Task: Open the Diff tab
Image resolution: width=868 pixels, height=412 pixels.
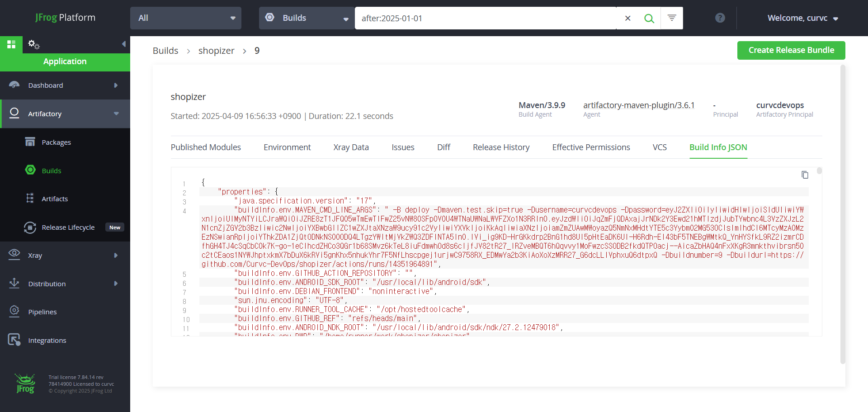Action: click(x=443, y=147)
